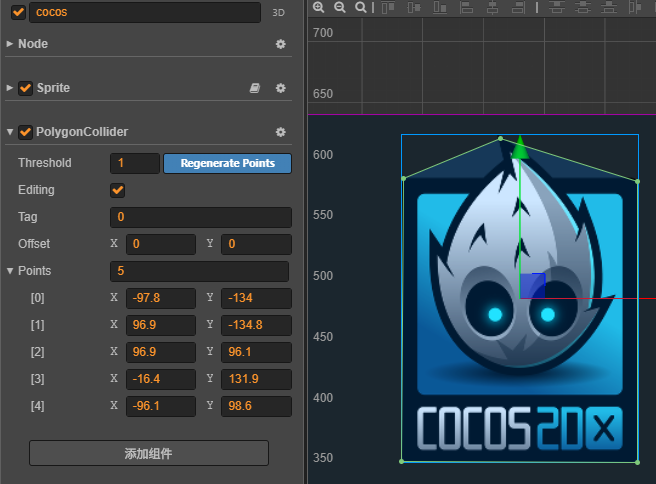The height and width of the screenshot is (484, 656).
Task: Align selected nodes to right edge
Action: tap(518, 7)
